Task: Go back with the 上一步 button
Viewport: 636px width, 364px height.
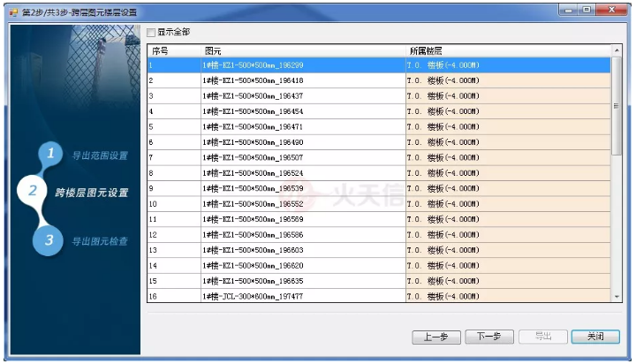Action: pyautogui.click(x=436, y=337)
